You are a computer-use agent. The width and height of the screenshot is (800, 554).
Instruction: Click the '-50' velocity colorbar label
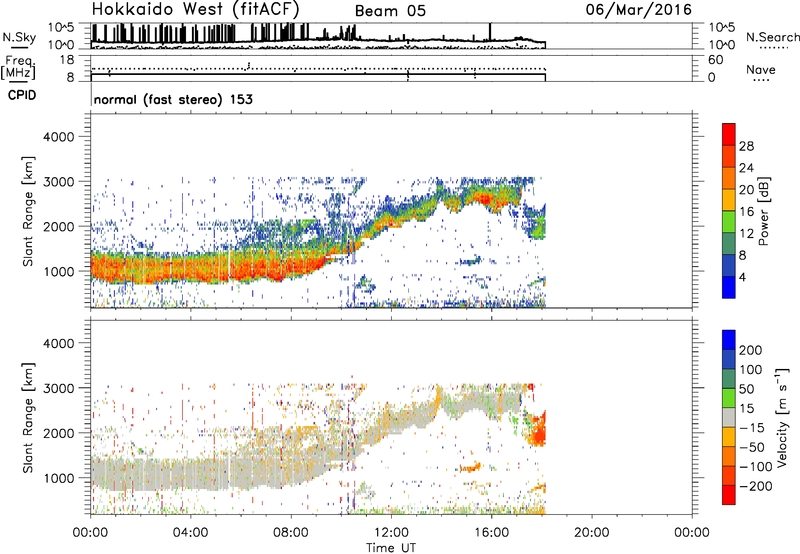point(751,447)
